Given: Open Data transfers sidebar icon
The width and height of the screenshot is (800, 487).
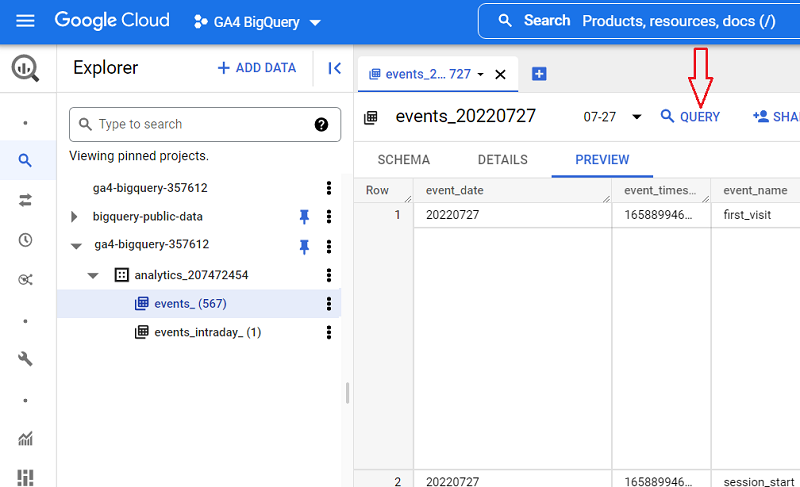Looking at the screenshot, I should point(25,200).
